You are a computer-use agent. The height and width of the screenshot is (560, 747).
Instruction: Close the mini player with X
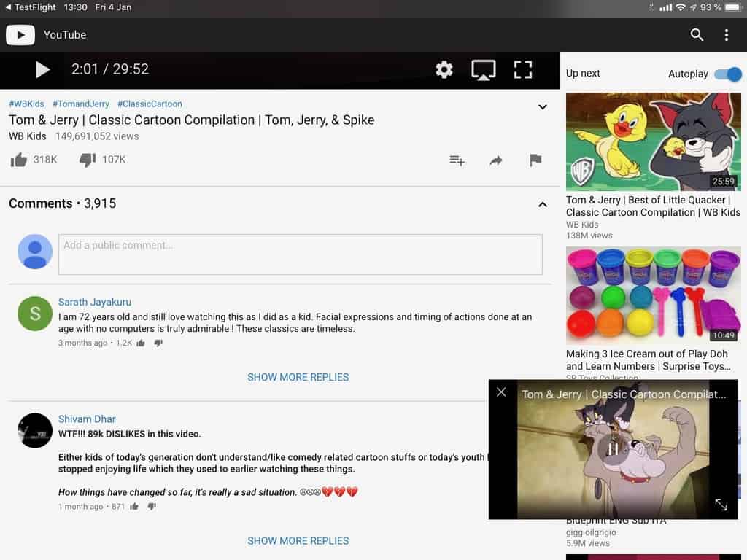coord(501,392)
